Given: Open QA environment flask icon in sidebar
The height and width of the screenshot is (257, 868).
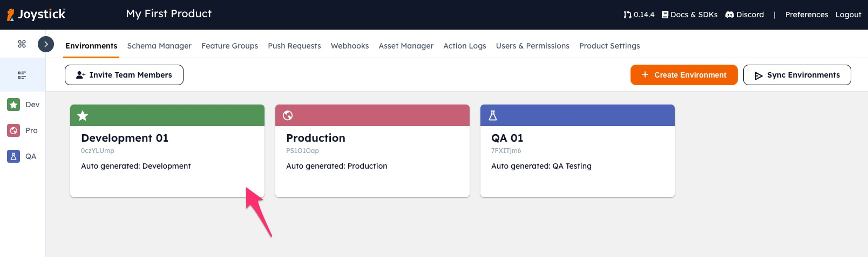Looking at the screenshot, I should click(x=13, y=156).
